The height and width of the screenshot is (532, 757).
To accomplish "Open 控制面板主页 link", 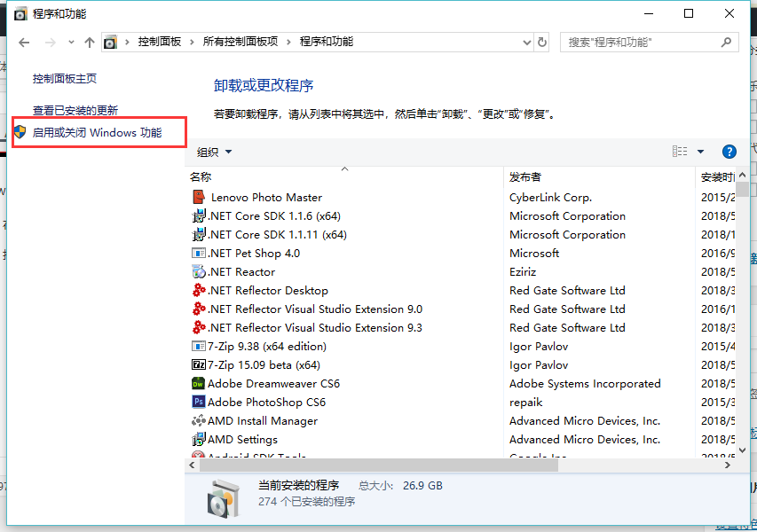I will [65, 79].
